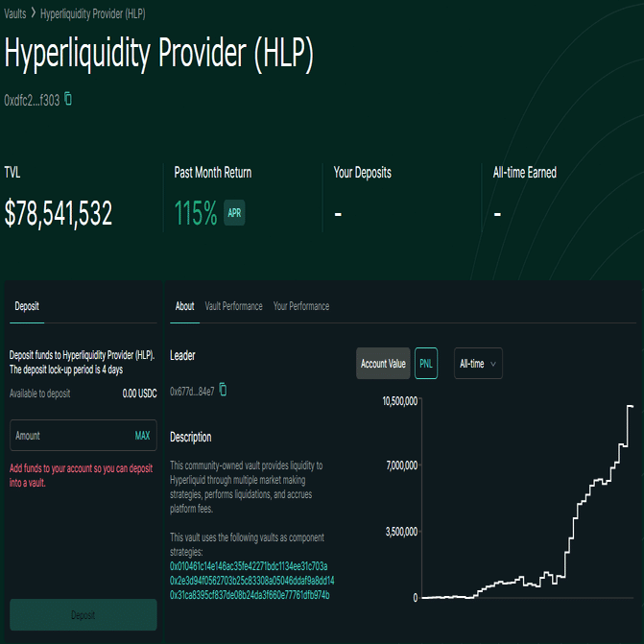Click the TVL value $78,541,532
Viewport: 644px width, 644px height.
point(58,214)
